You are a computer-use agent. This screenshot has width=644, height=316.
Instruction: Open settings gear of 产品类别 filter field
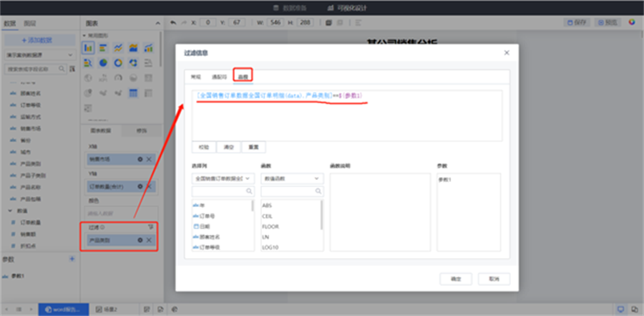point(140,240)
